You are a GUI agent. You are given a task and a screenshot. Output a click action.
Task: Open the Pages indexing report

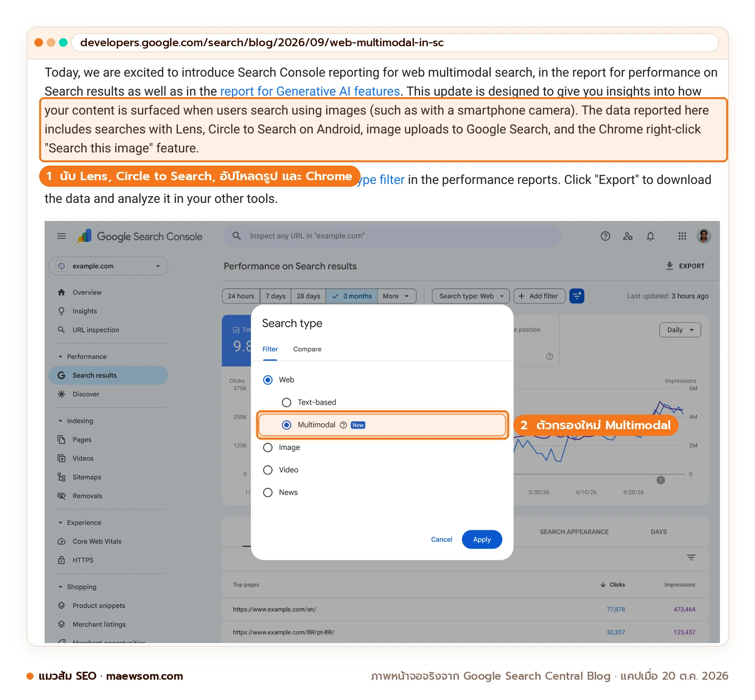(x=82, y=440)
